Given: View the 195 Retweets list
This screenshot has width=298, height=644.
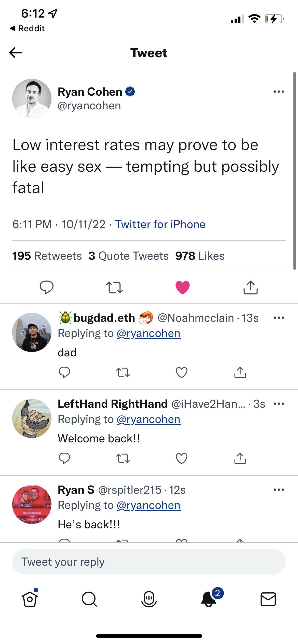Looking at the screenshot, I should tap(47, 256).
